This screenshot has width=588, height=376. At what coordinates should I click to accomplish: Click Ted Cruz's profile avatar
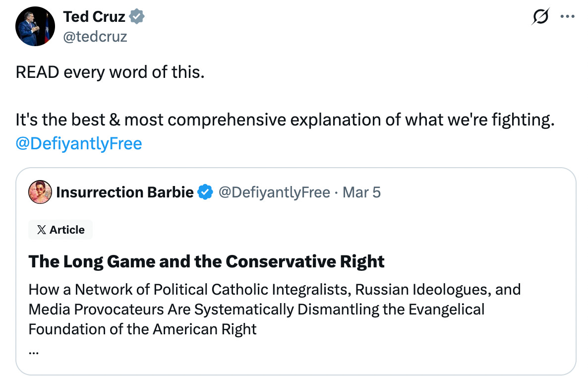(x=35, y=27)
